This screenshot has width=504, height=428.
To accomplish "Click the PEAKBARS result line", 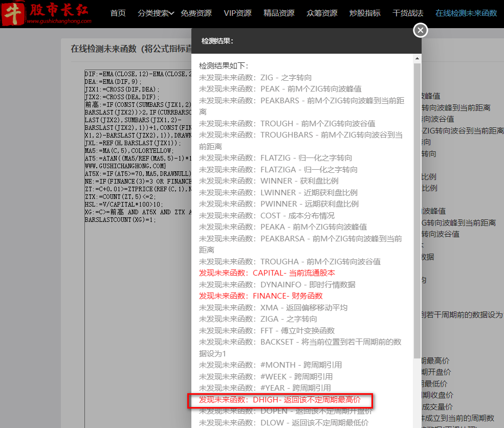I will coord(301,106).
